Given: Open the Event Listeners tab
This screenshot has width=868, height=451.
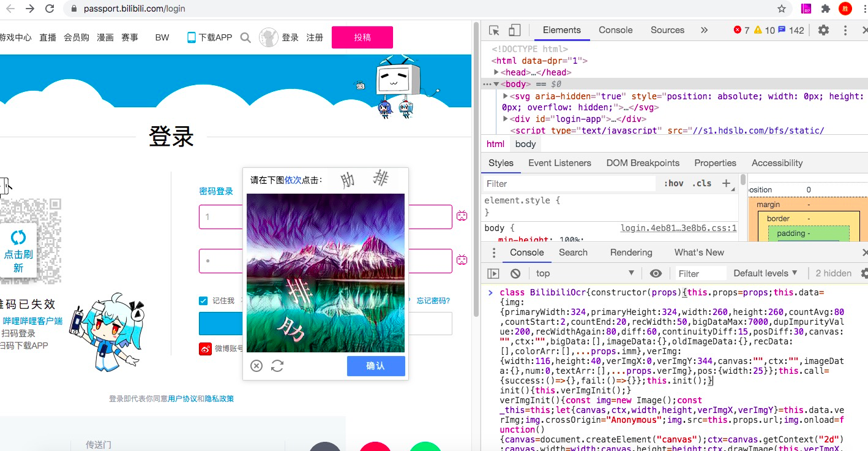Looking at the screenshot, I should 560,163.
